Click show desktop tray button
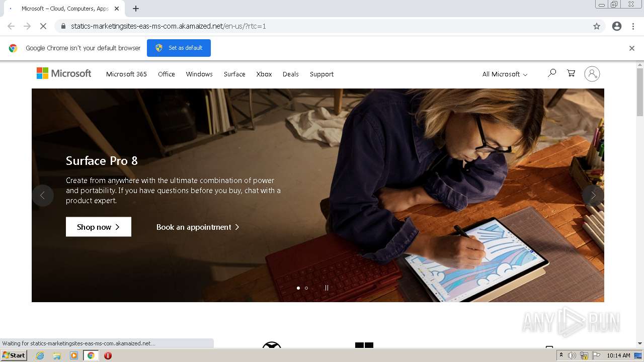This screenshot has height=362, width=644. tap(638, 355)
